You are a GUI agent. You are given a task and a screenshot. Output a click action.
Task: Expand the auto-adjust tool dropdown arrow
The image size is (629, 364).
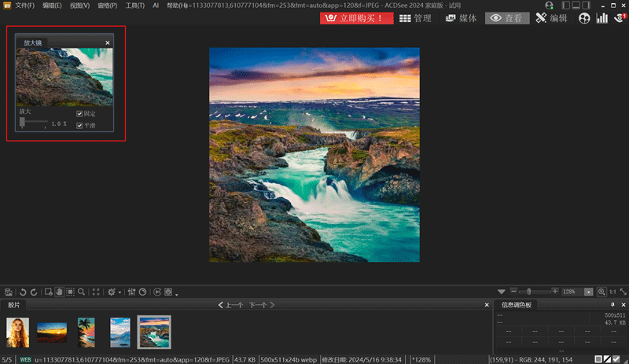coord(120,292)
